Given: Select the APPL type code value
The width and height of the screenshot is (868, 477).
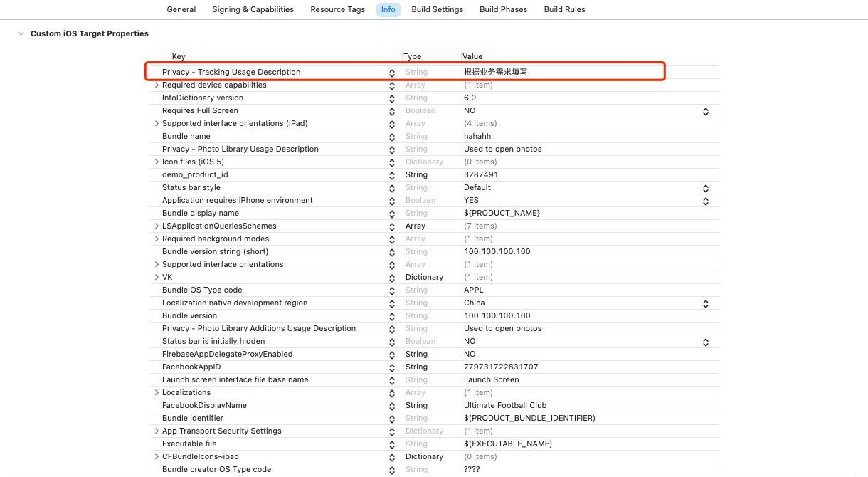Looking at the screenshot, I should (474, 290).
